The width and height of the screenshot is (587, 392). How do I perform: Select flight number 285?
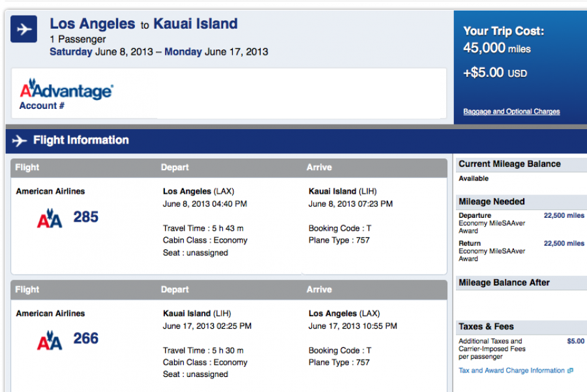pyautogui.click(x=85, y=217)
